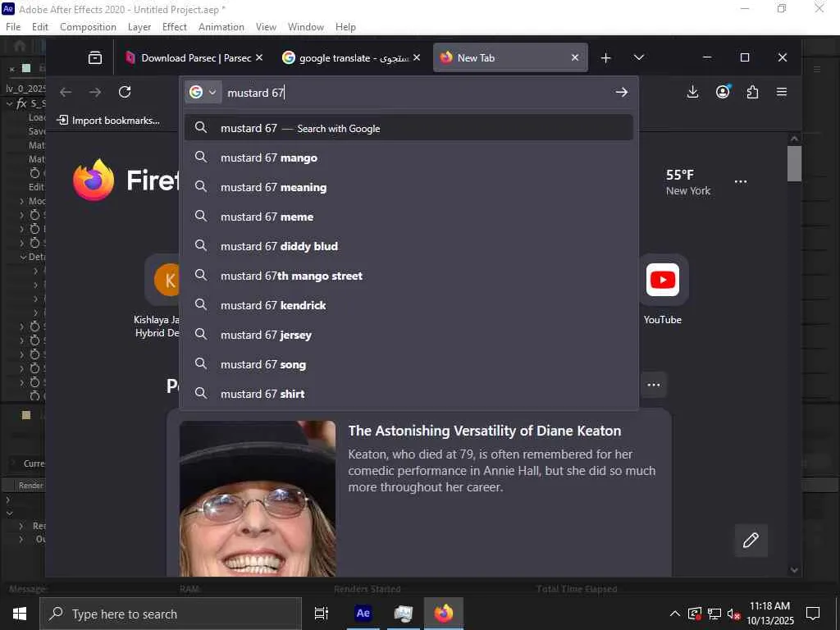Click Import bookmarks link
This screenshot has height=630, width=840.
pyautogui.click(x=109, y=121)
